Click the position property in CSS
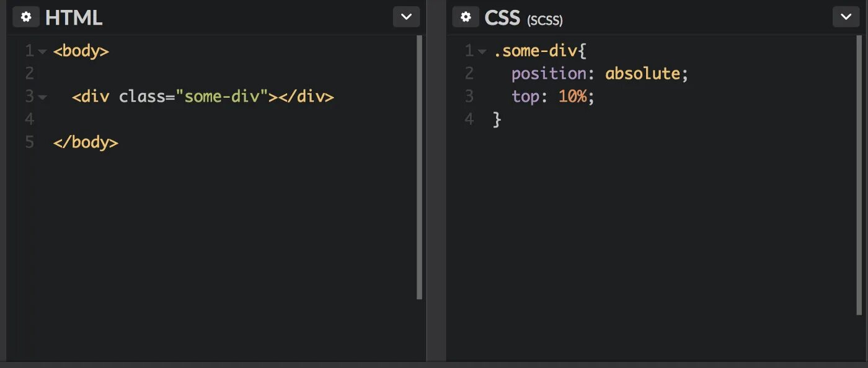Screen dimensions: 868x368 coord(549,74)
